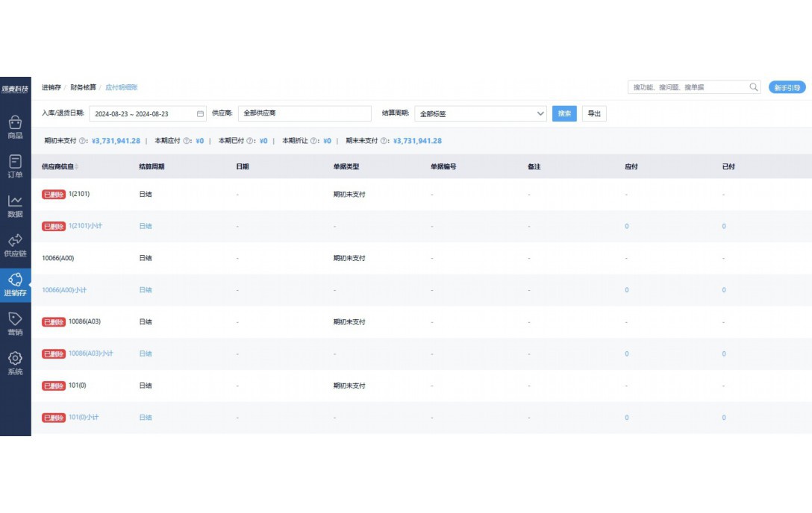Open the 新手引导 beginner guide

pos(787,87)
